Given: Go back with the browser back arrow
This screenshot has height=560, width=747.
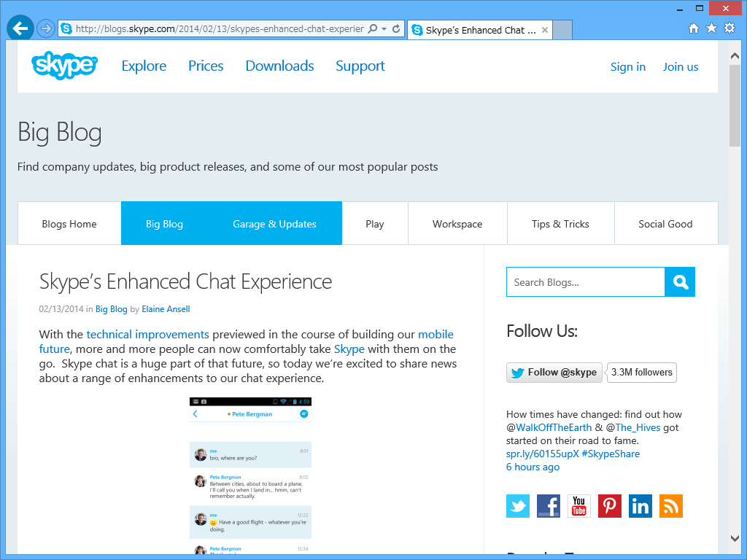Looking at the screenshot, I should pos(20,28).
